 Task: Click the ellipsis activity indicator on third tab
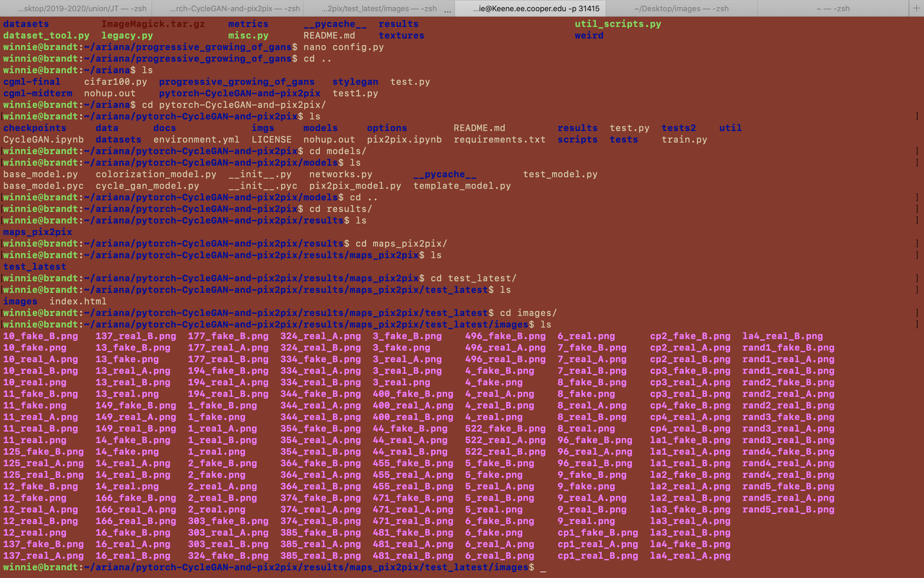[448, 12]
